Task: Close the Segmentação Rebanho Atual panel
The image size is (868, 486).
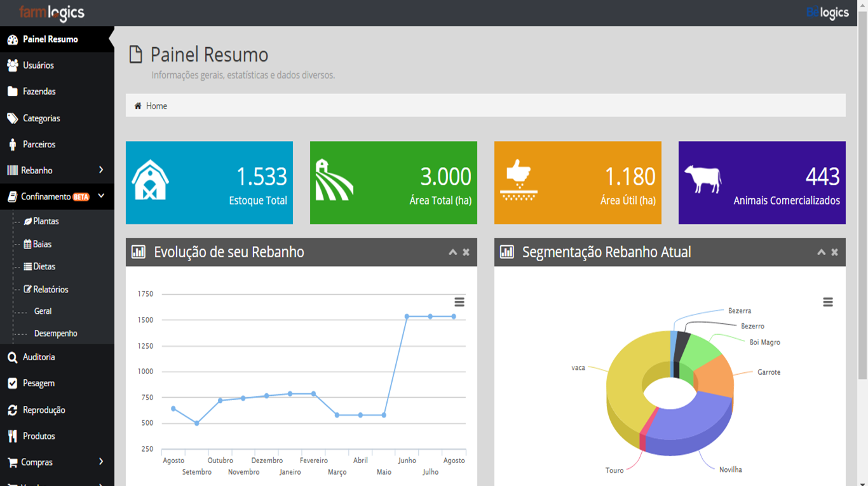Action: coord(834,252)
